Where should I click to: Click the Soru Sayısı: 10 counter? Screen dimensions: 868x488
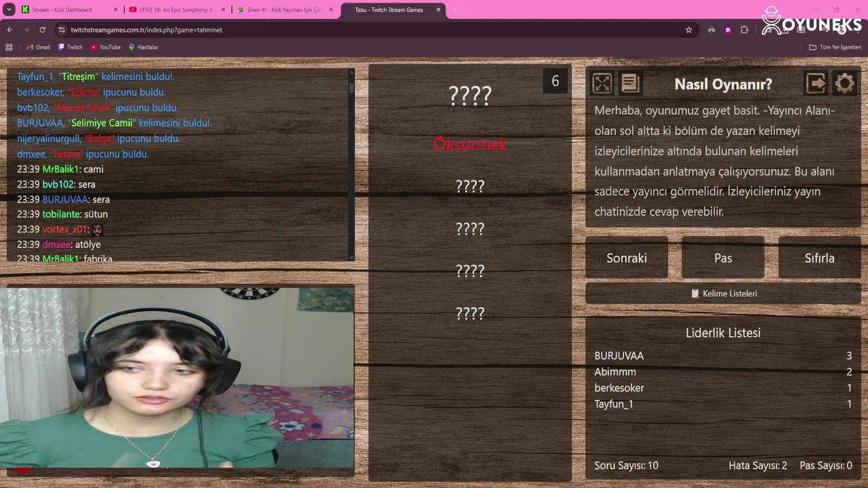pyautogui.click(x=626, y=466)
